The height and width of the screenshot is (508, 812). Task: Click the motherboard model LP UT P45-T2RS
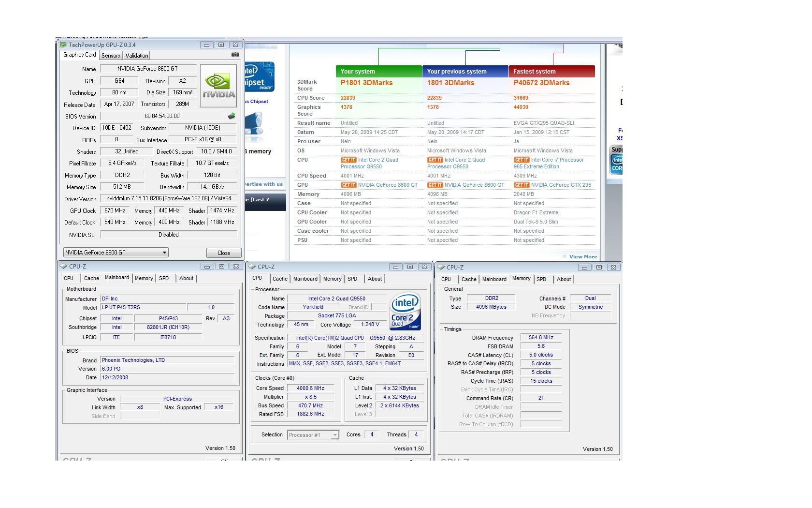[x=143, y=307]
